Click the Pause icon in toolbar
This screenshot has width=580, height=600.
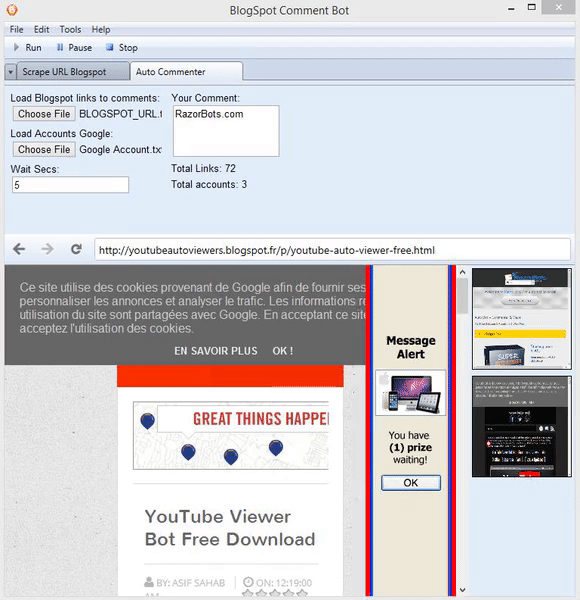[x=60, y=47]
